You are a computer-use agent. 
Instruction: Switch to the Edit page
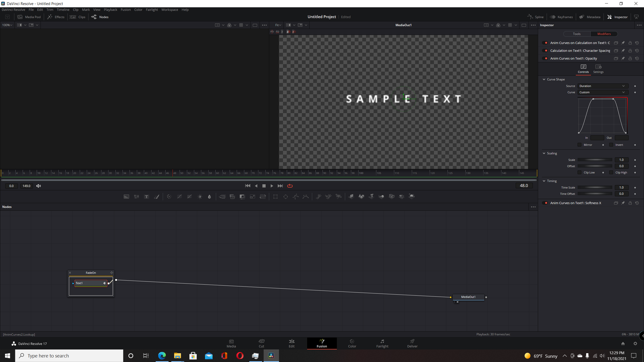coord(292,343)
